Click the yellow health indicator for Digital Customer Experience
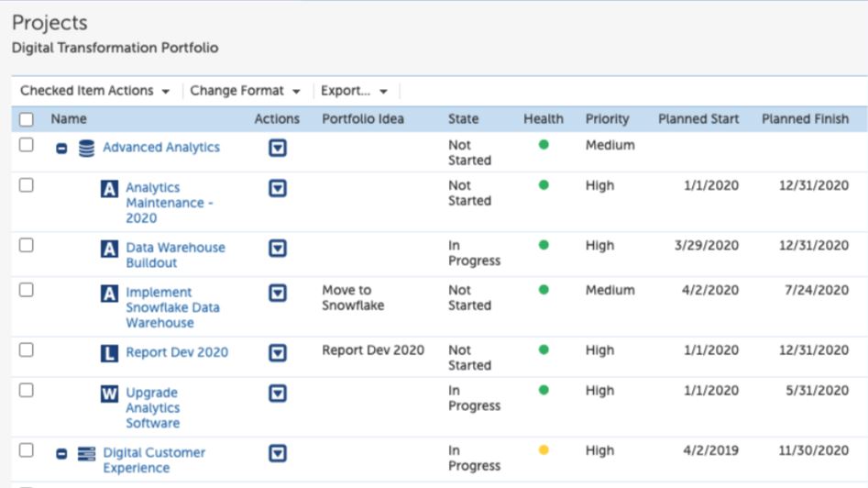This screenshot has width=868, height=488. (544, 450)
